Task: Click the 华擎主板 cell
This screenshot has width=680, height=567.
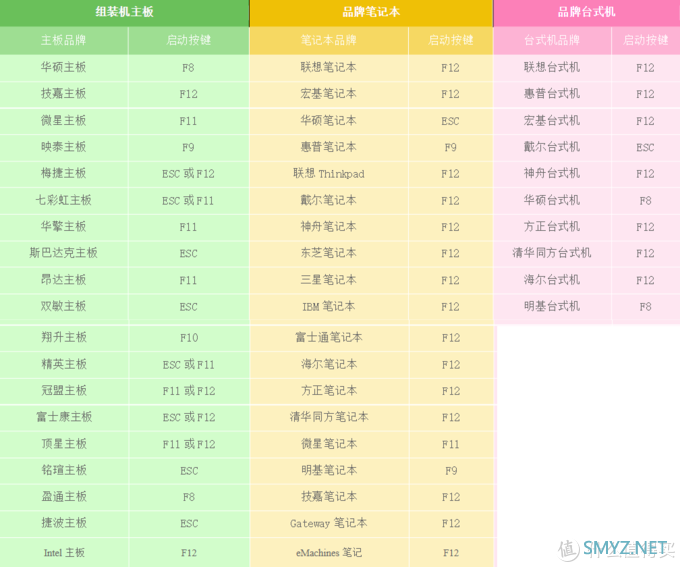Action: (63, 227)
